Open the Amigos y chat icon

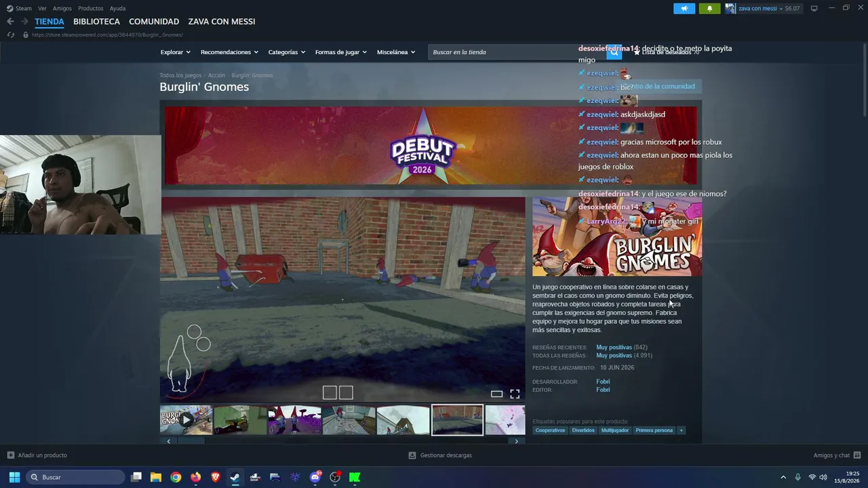click(857, 455)
